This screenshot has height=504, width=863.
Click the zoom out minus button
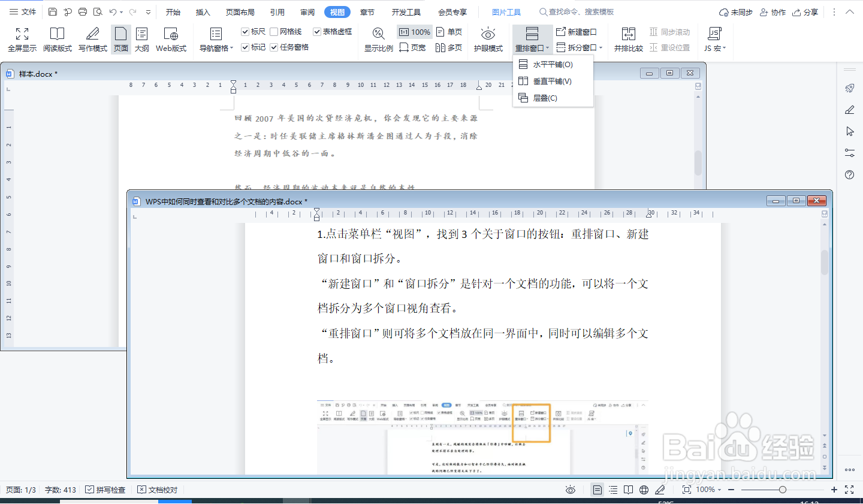731,490
